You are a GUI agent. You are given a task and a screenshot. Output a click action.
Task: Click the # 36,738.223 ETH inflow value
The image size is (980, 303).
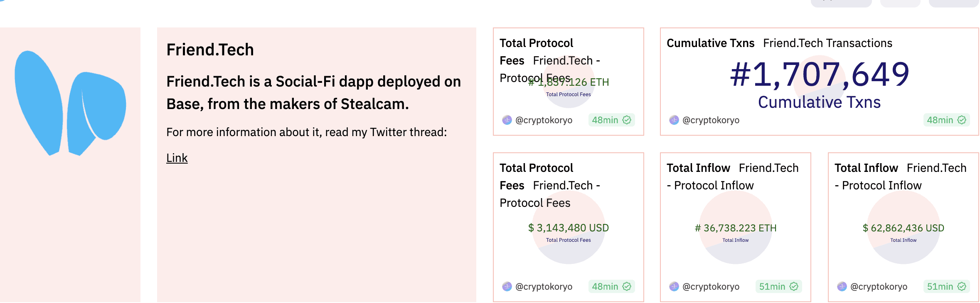tap(736, 228)
